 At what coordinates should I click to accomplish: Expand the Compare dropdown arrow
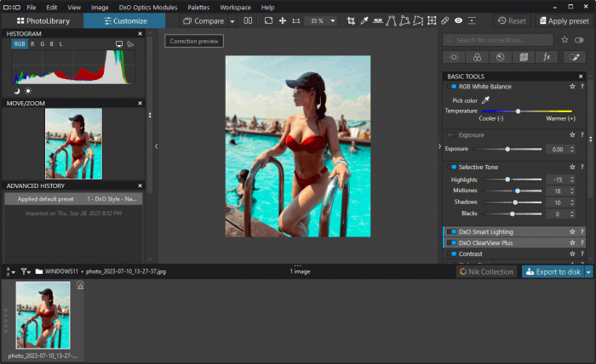point(233,20)
